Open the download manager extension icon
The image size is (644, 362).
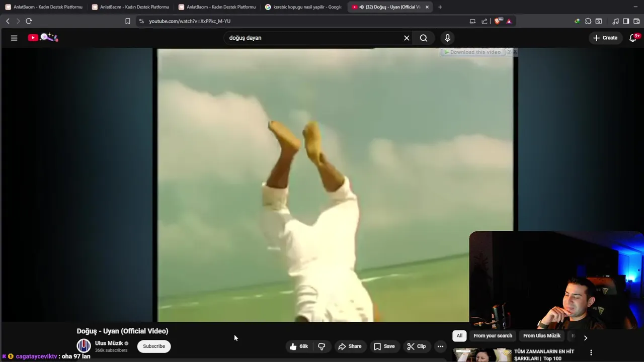pyautogui.click(x=577, y=21)
